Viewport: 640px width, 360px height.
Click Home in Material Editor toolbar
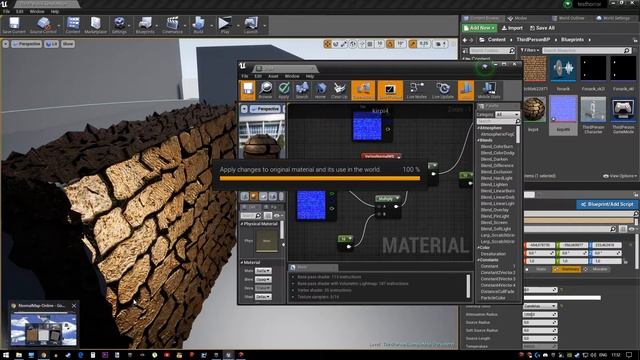click(x=320, y=90)
